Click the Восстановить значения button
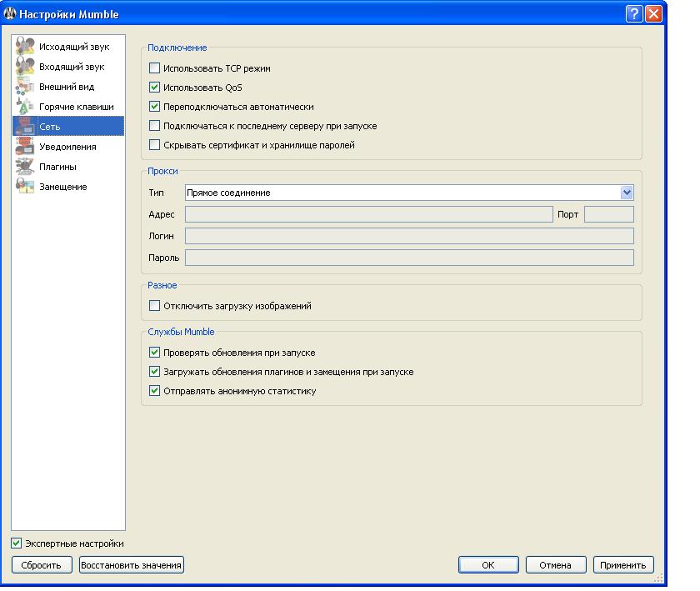The image size is (700, 591). coord(131,565)
